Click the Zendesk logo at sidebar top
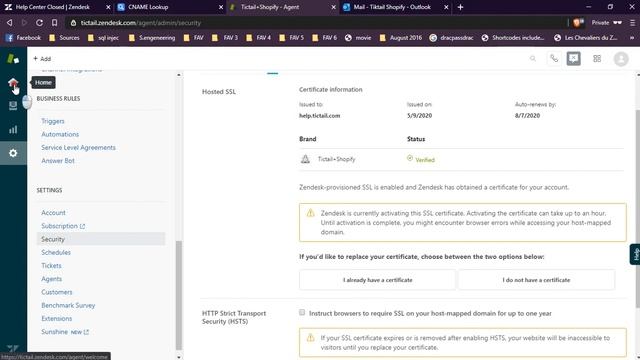The width and height of the screenshot is (640, 360). coord(13,59)
